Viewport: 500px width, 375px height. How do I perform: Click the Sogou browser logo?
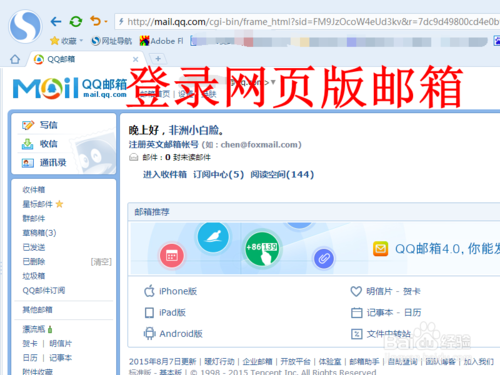point(25,26)
